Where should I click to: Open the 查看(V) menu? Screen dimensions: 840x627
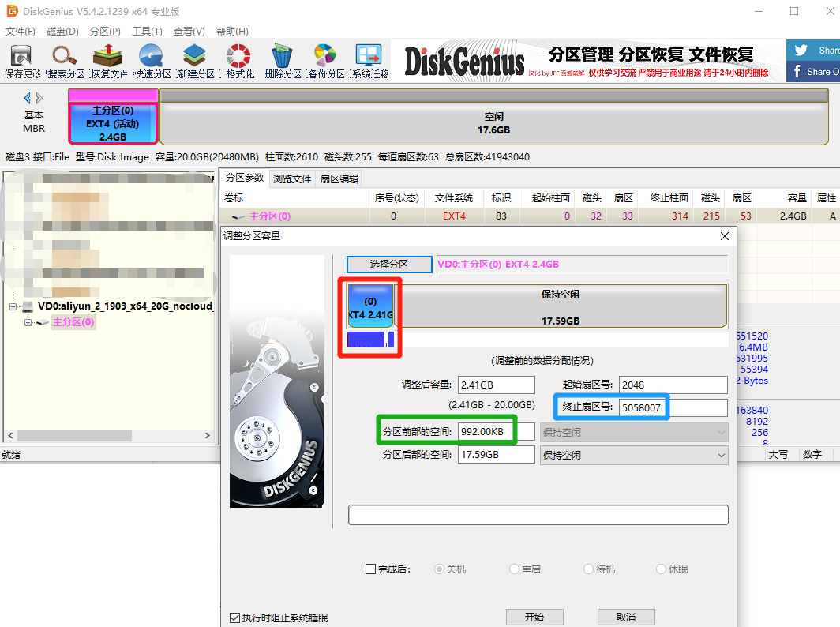pyautogui.click(x=189, y=32)
